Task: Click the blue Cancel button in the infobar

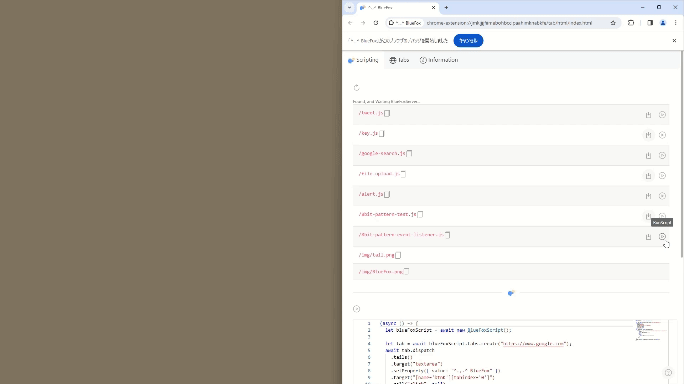Action: 468,41
